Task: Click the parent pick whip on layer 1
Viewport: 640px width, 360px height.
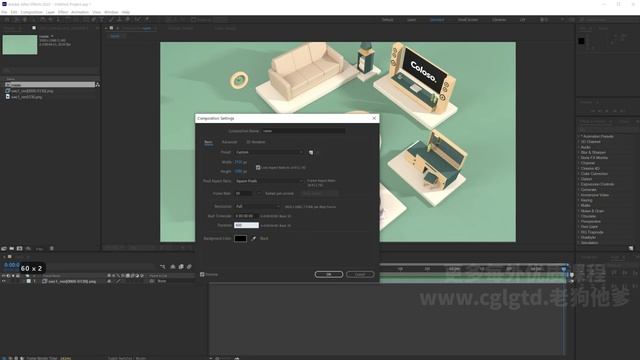Action: tap(152, 281)
